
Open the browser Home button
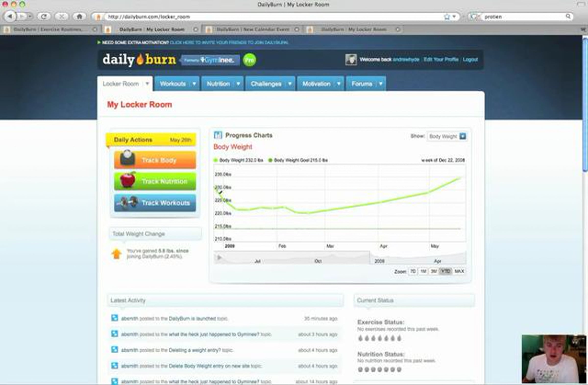(x=79, y=17)
